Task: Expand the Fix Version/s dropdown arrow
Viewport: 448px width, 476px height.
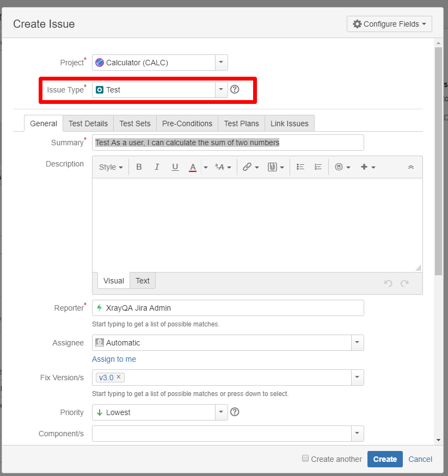Action: (x=357, y=378)
